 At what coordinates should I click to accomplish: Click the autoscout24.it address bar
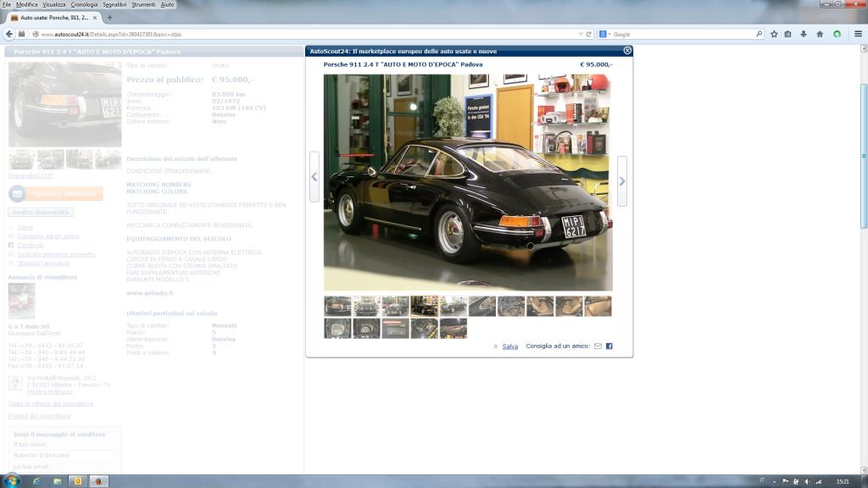point(307,34)
